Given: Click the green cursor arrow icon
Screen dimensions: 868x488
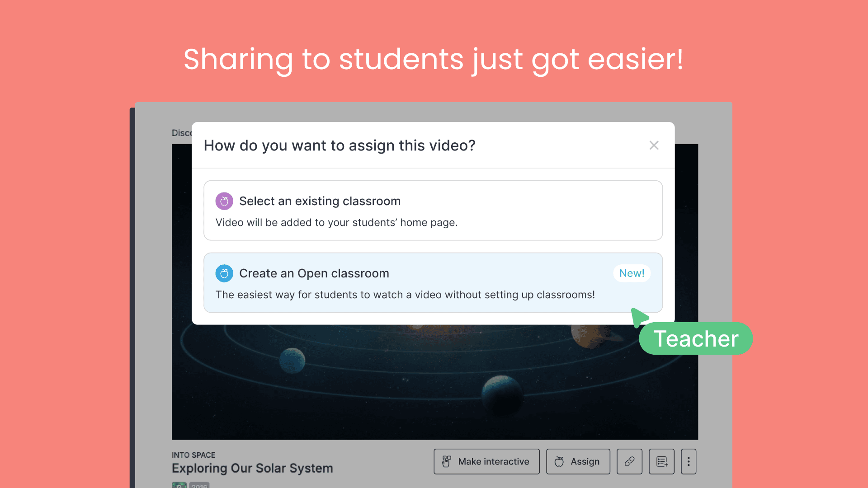Looking at the screenshot, I should (x=639, y=317).
